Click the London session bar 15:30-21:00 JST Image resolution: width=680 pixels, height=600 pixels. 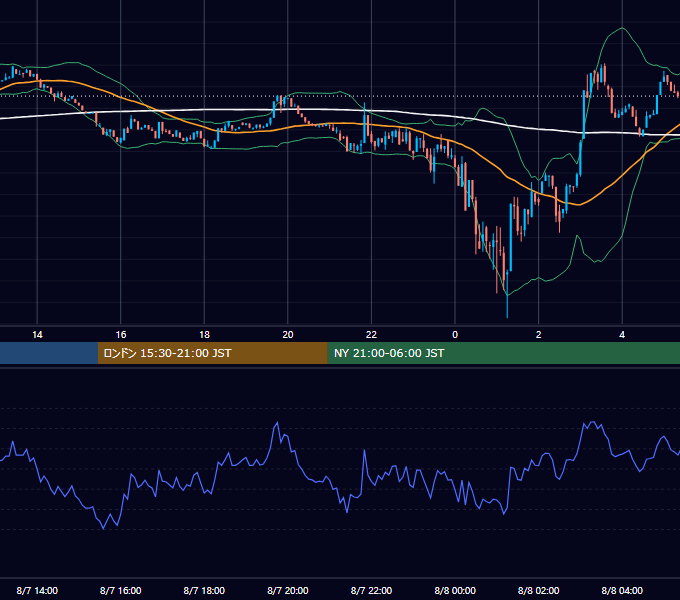pos(212,353)
